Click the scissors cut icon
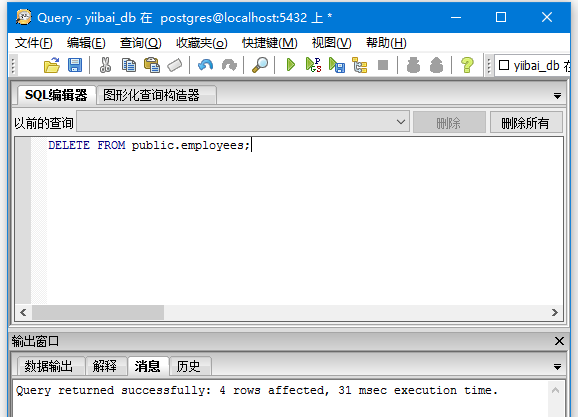The height and width of the screenshot is (417, 578). 105,66
